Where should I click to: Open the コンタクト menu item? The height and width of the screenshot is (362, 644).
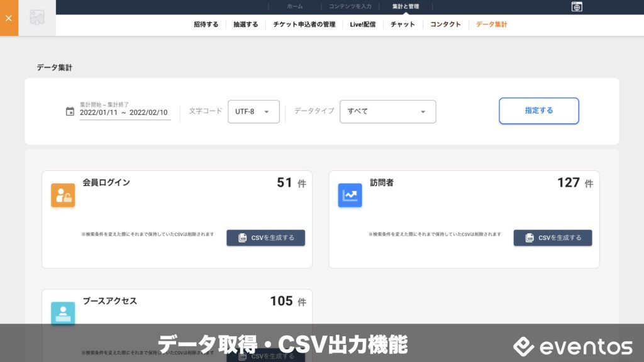pos(445,25)
